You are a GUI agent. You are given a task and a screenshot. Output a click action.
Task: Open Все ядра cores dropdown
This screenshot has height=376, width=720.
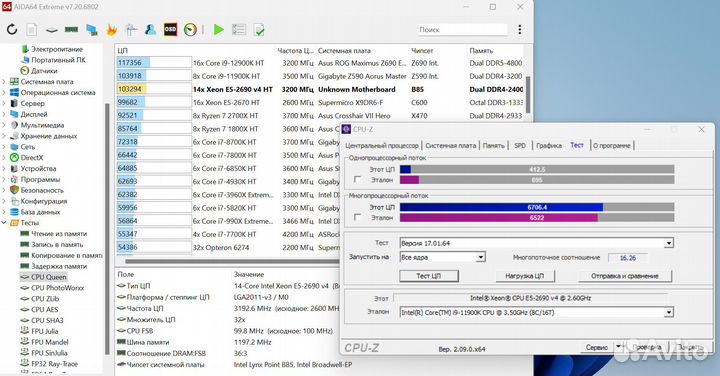tap(480, 257)
